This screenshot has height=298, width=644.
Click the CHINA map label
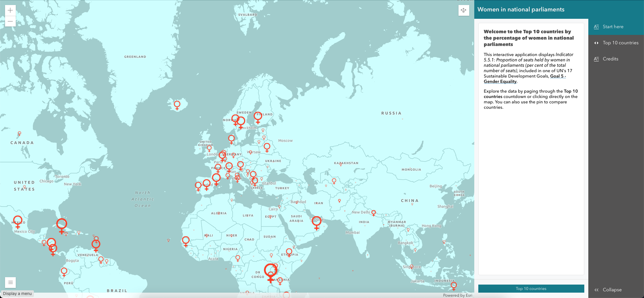[x=410, y=201]
